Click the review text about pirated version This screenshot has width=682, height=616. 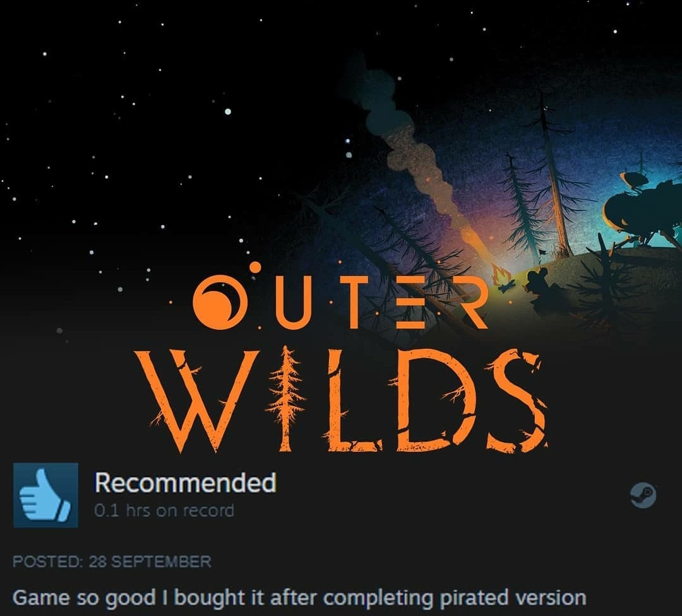point(299,597)
